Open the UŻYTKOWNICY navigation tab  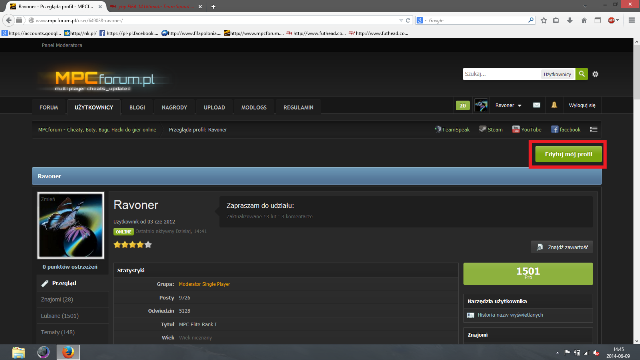(93, 107)
